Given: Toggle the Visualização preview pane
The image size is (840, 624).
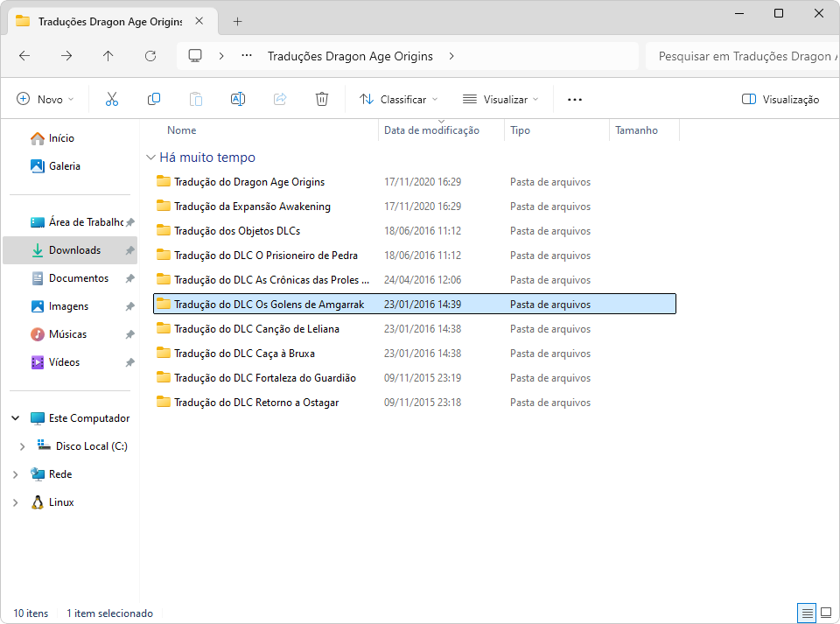Looking at the screenshot, I should [x=780, y=99].
